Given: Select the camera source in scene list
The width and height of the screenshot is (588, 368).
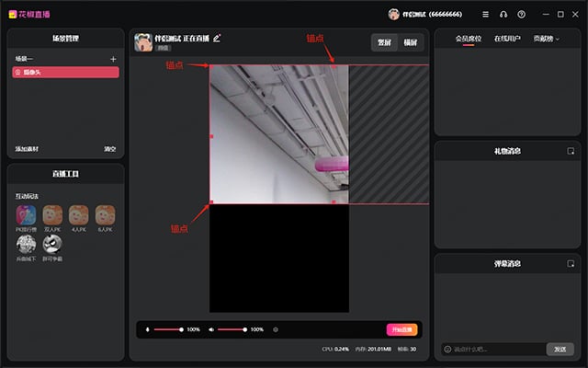Looking at the screenshot, I should click(65, 72).
